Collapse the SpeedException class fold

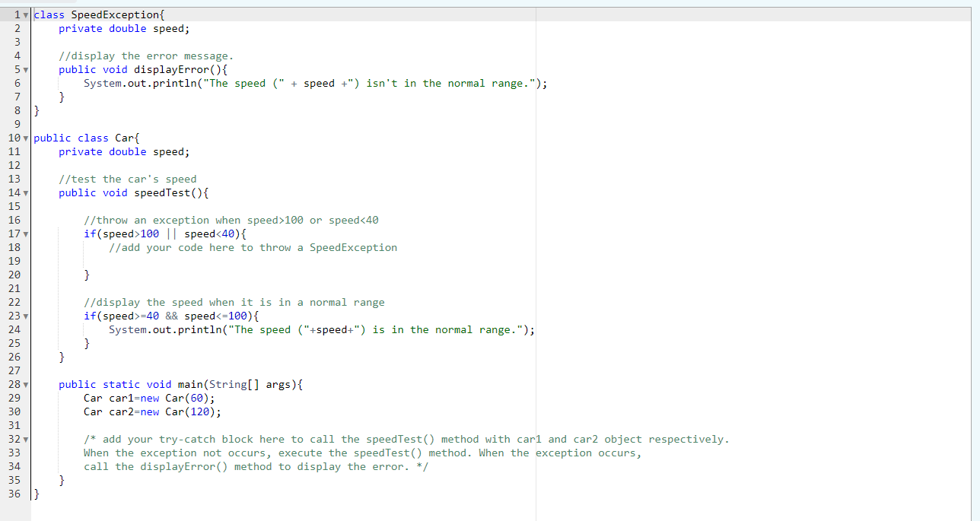[27, 14]
